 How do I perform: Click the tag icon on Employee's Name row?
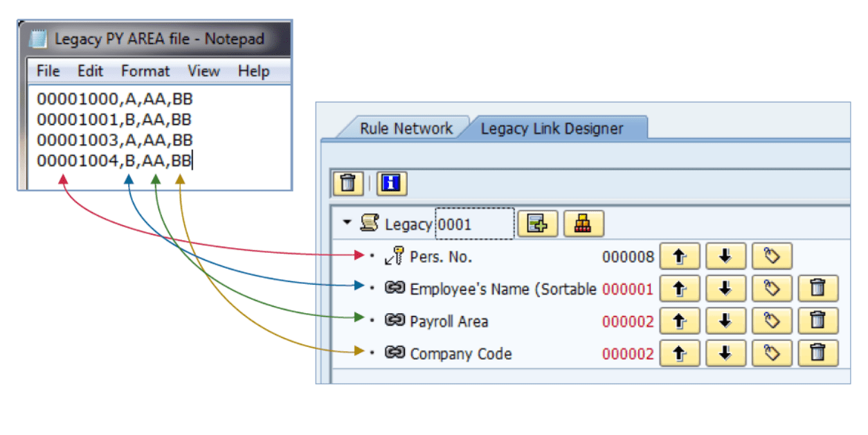[x=772, y=288]
